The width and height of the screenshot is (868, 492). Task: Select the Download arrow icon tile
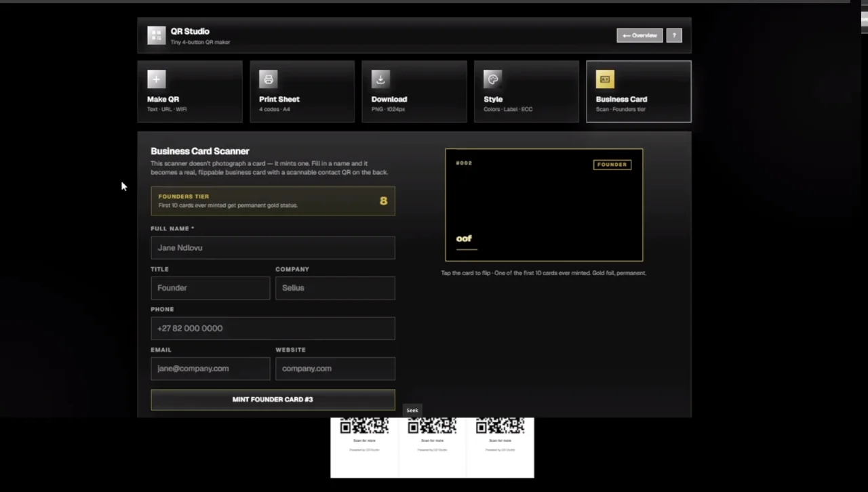click(x=380, y=79)
